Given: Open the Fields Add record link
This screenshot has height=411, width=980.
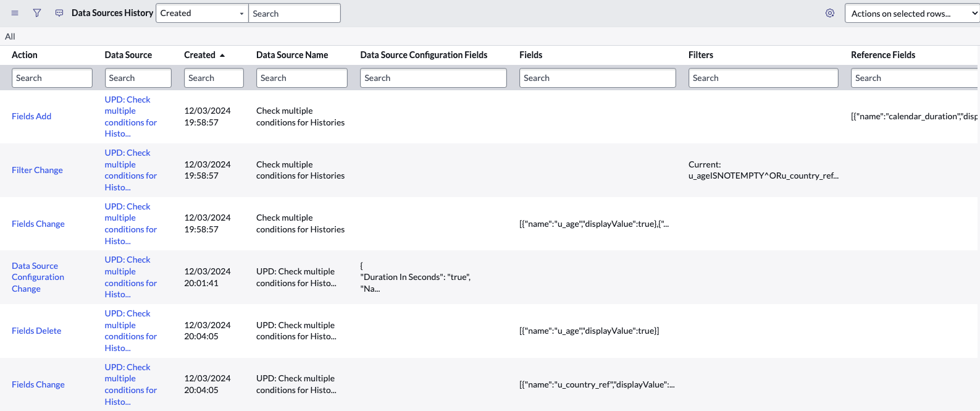Looking at the screenshot, I should click(31, 116).
